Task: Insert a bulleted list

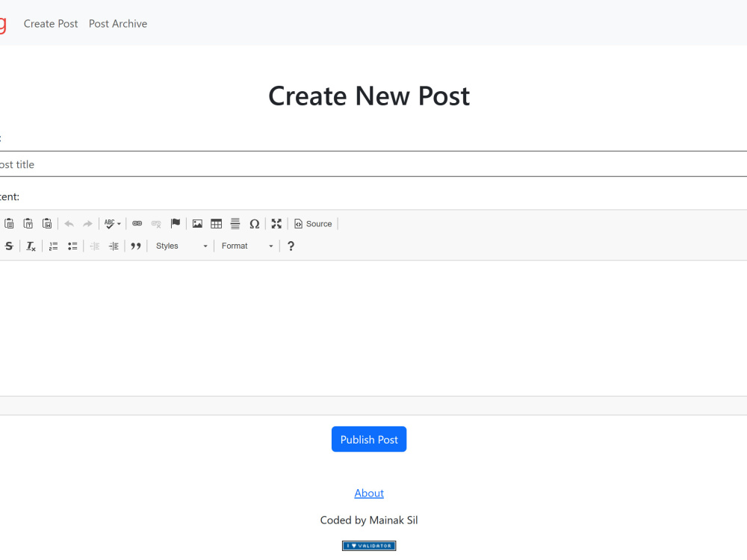Action: point(72,246)
